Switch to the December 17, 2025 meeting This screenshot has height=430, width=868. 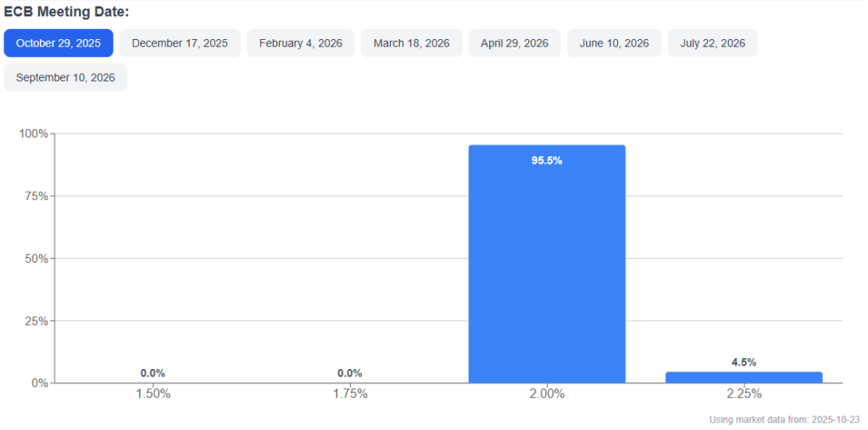[180, 43]
